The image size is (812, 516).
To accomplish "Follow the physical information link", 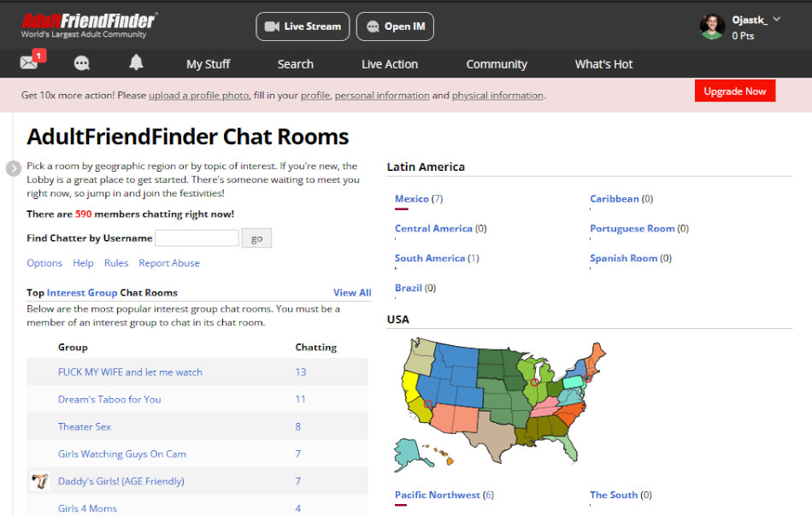I will [497, 95].
